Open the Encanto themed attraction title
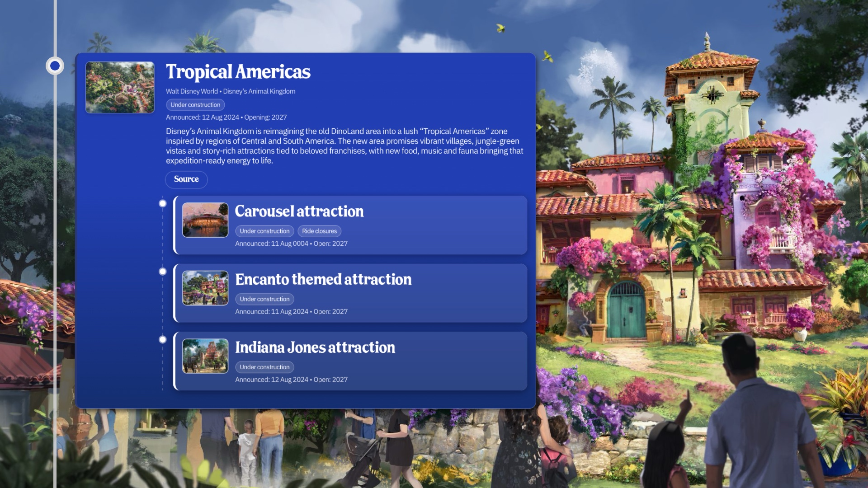 tap(323, 280)
